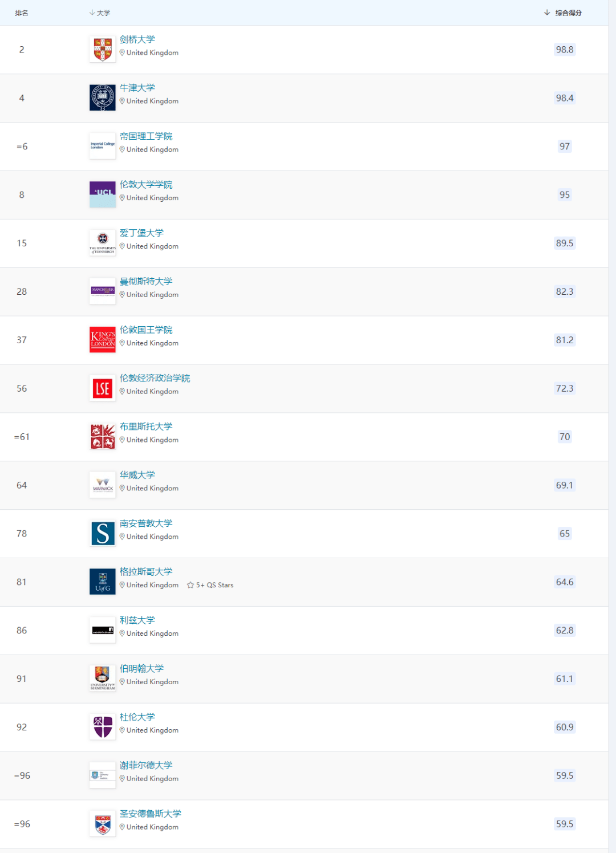Click the St Andrews crest logo
Screen dimensions: 616x853
pos(103,824)
